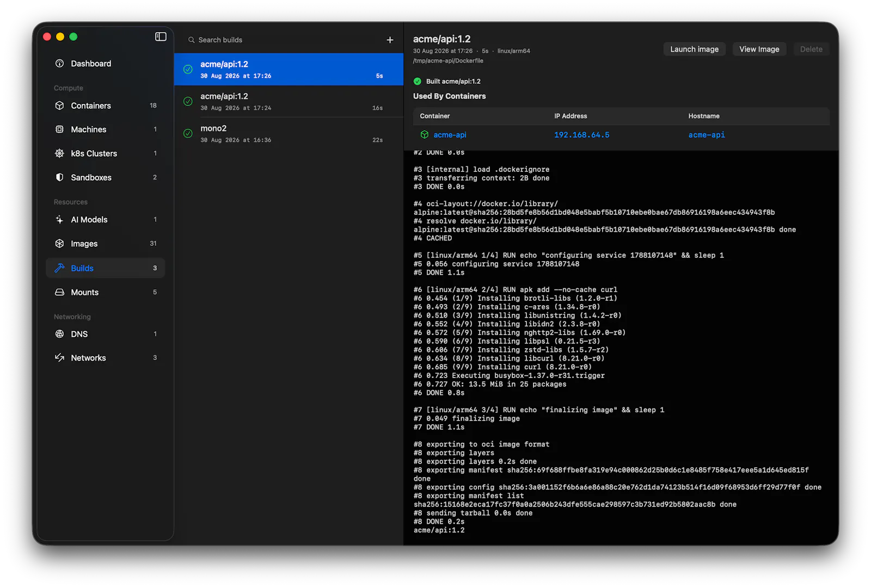Click the k8s Clusters helm icon
The image size is (871, 588).
click(60, 153)
